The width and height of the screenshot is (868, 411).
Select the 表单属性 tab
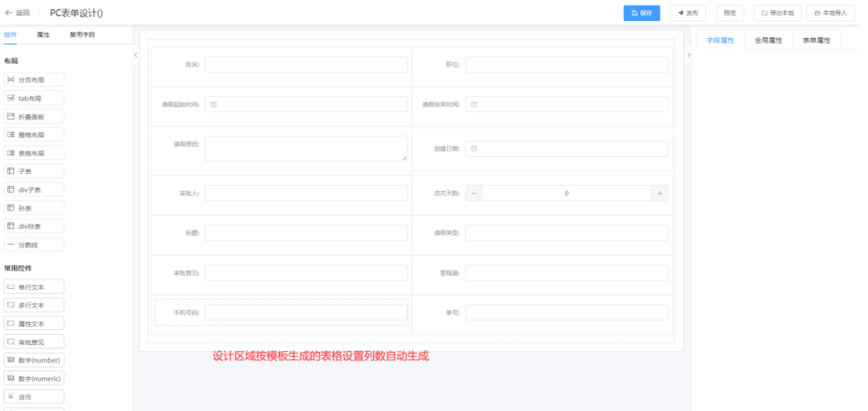click(817, 40)
